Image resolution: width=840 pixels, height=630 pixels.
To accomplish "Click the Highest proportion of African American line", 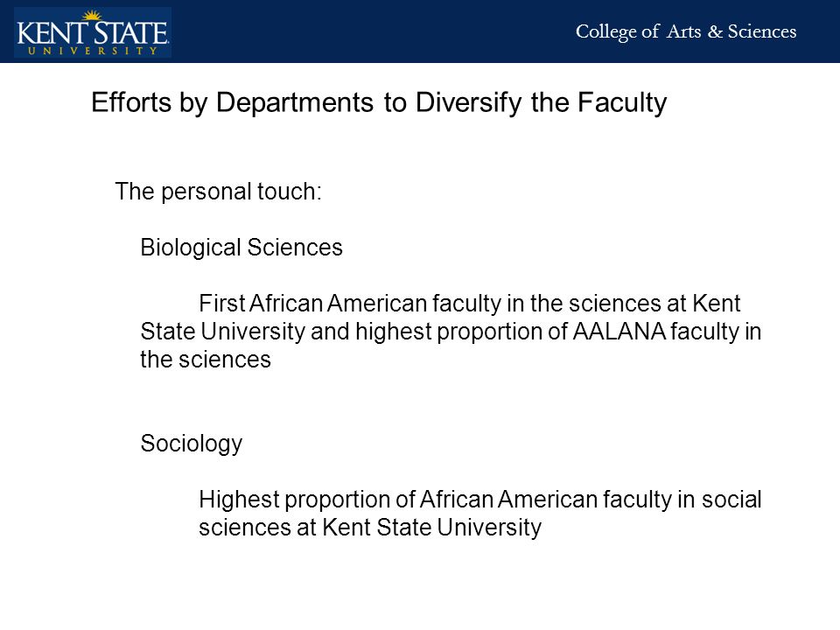I will (480, 500).
